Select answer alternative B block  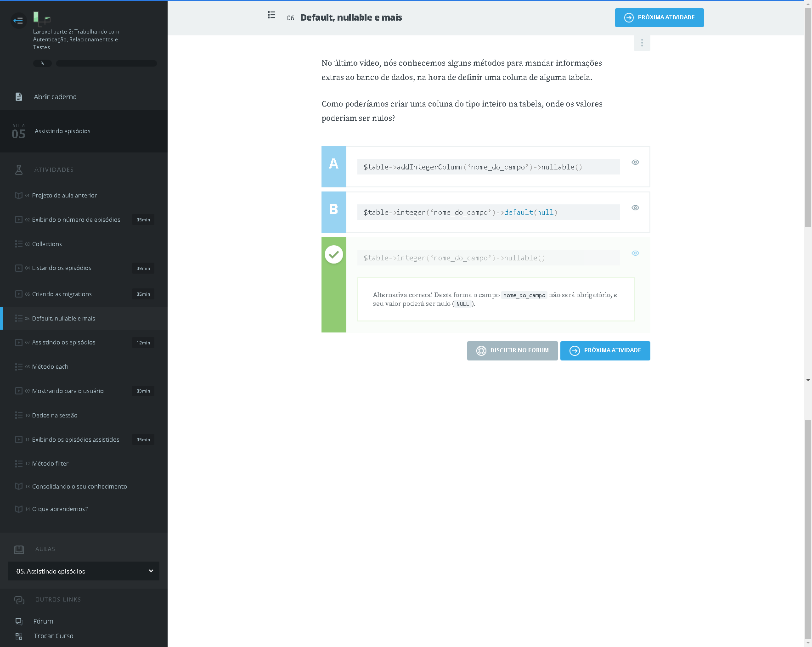(x=334, y=212)
